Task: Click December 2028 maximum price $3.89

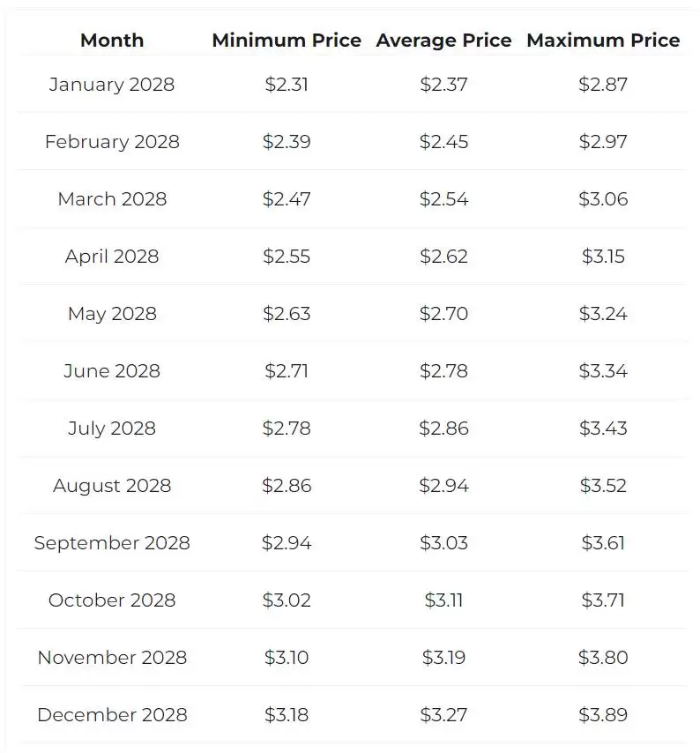Action: pos(603,715)
